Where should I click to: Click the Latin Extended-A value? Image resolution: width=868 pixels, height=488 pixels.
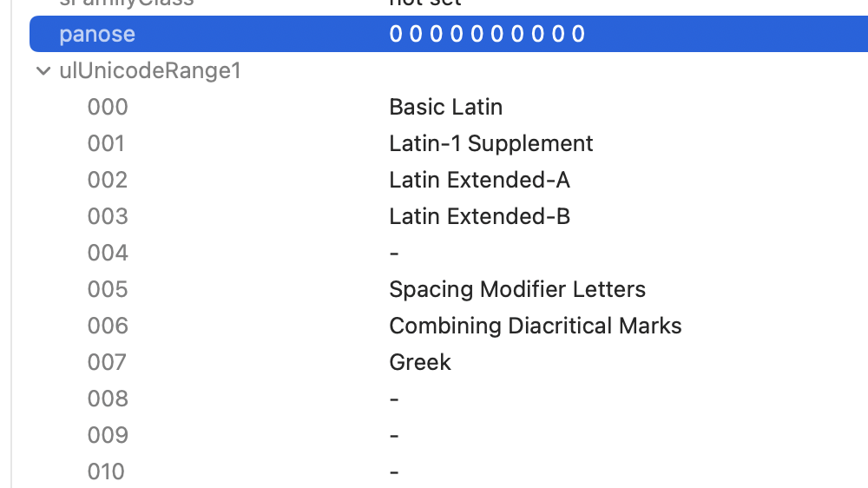pos(479,181)
